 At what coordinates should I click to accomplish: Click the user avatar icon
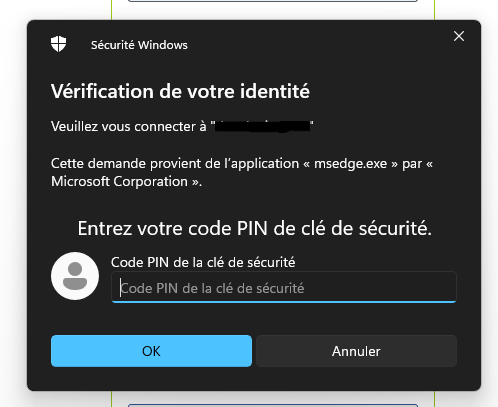pos(75,276)
